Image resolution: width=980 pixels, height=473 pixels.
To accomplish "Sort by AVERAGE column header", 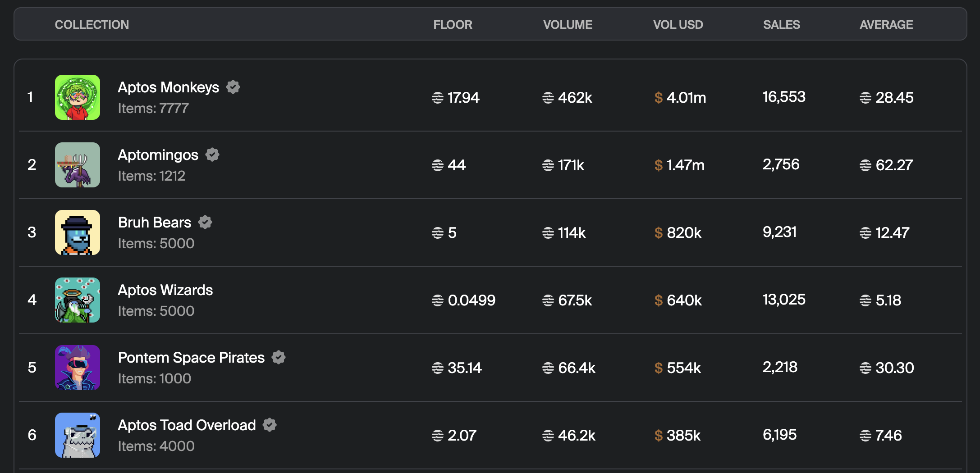I will (x=886, y=25).
